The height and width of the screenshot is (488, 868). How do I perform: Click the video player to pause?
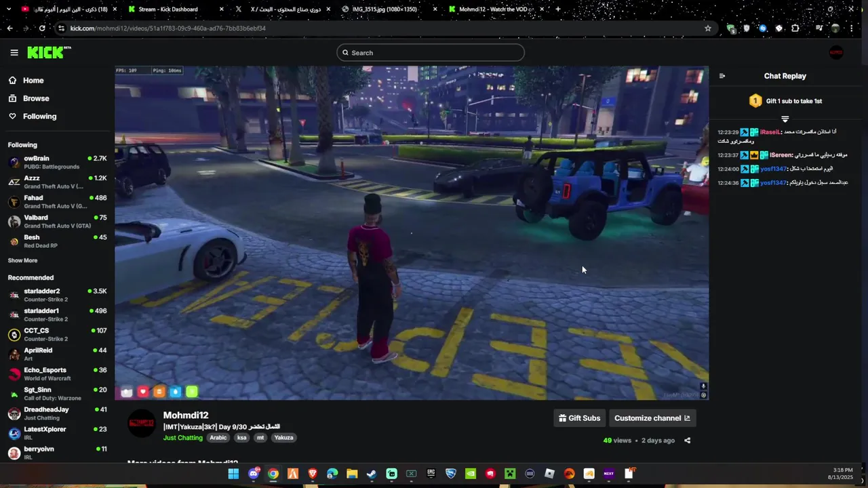tap(412, 232)
